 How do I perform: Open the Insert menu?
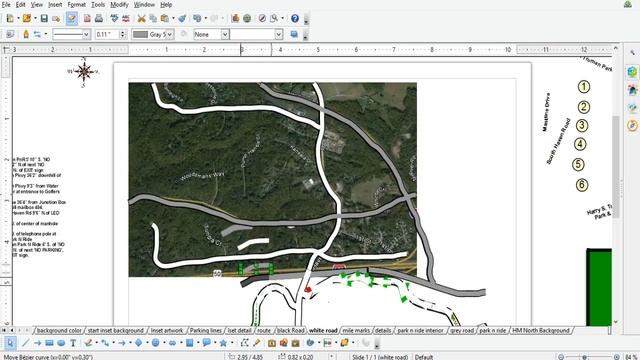(55, 5)
